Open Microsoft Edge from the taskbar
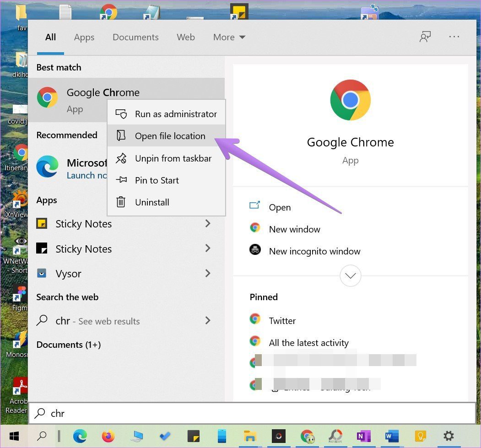 (x=80, y=436)
